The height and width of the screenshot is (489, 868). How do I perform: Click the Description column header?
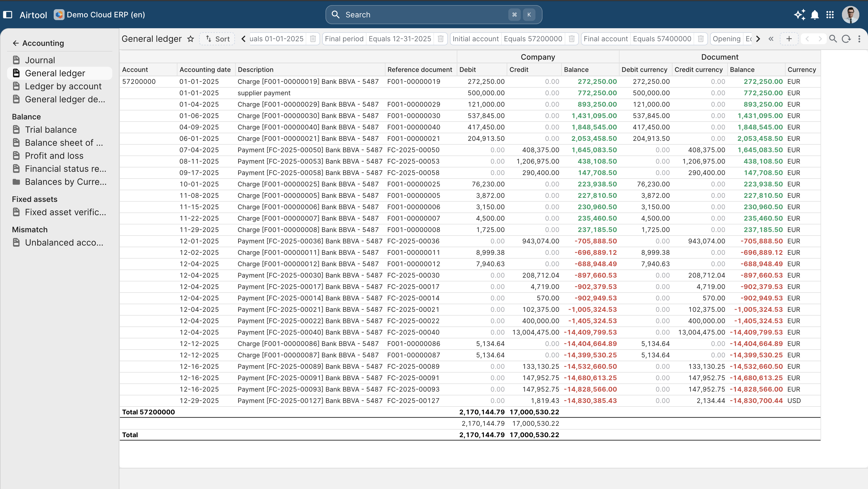tap(310, 69)
